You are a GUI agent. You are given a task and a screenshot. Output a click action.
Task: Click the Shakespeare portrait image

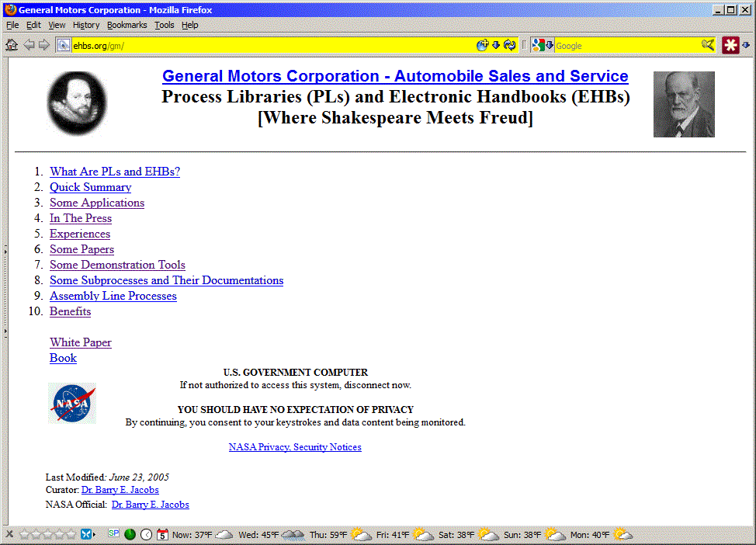tap(77, 103)
